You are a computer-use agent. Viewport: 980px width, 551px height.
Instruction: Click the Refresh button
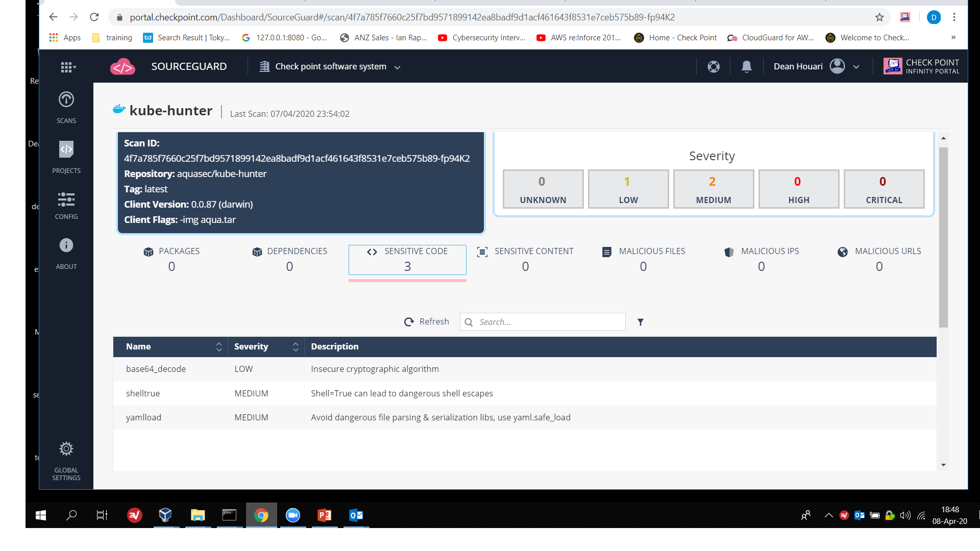click(427, 322)
